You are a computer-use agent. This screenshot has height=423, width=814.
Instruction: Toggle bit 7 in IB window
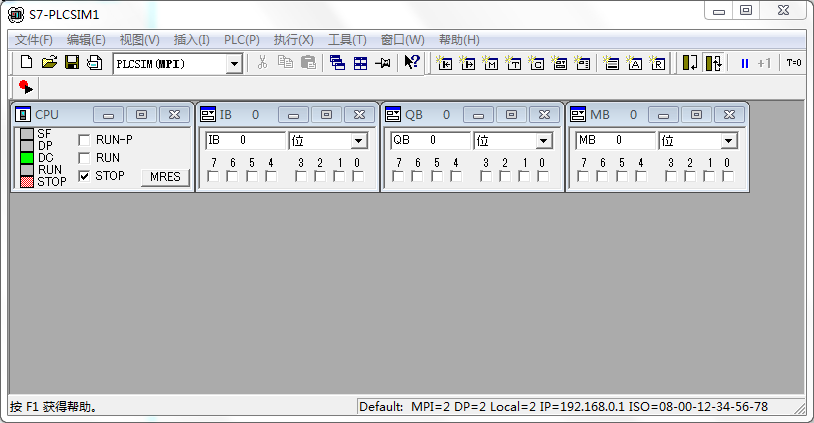[x=213, y=176]
